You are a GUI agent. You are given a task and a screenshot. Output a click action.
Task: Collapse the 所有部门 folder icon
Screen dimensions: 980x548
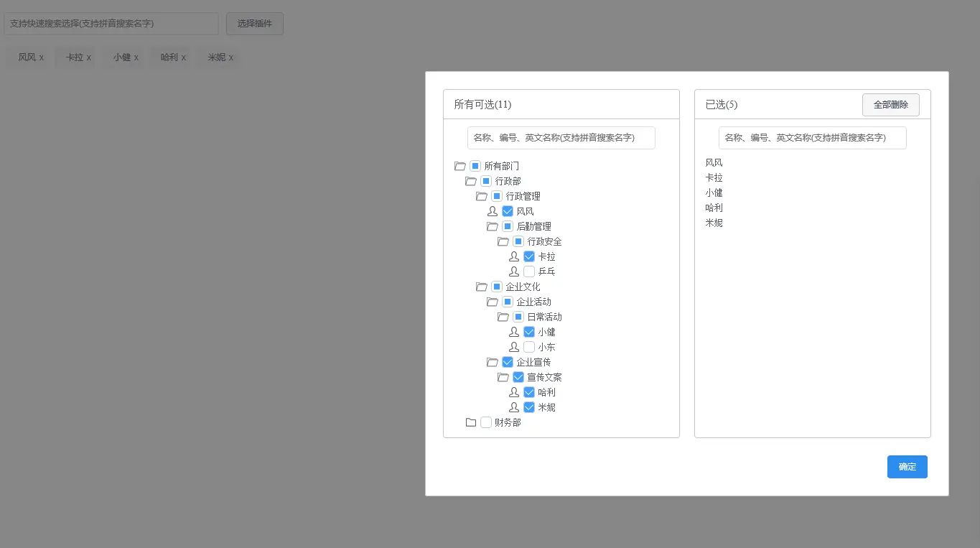pos(460,166)
